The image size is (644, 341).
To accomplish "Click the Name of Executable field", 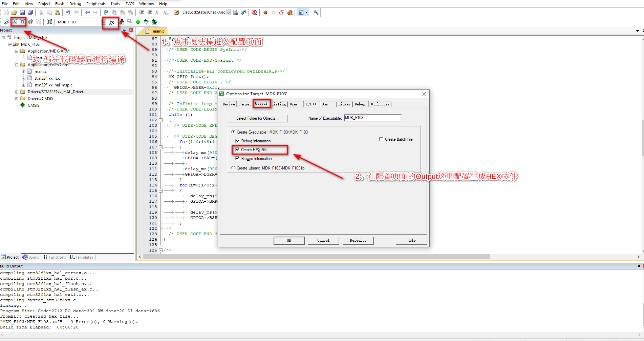I will point(372,118).
